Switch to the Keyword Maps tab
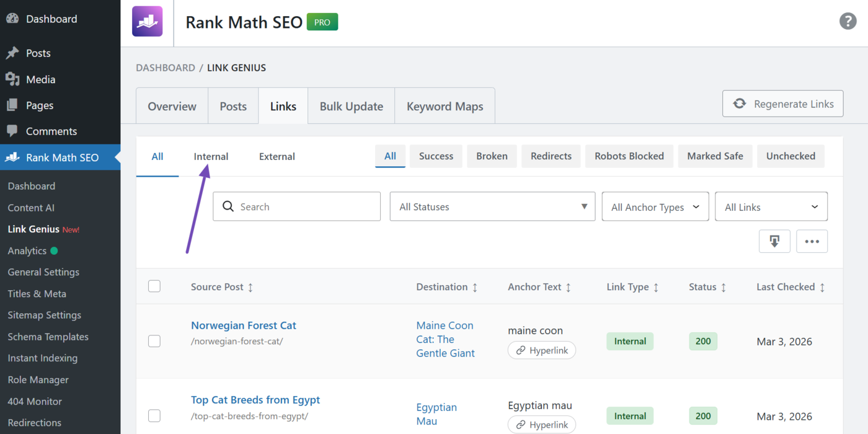The image size is (868, 434). point(445,106)
